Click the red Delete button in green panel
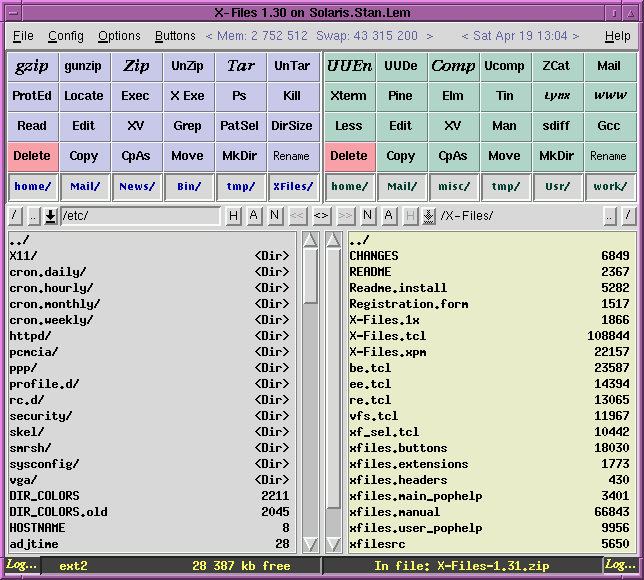644x580 pixels. [349, 156]
